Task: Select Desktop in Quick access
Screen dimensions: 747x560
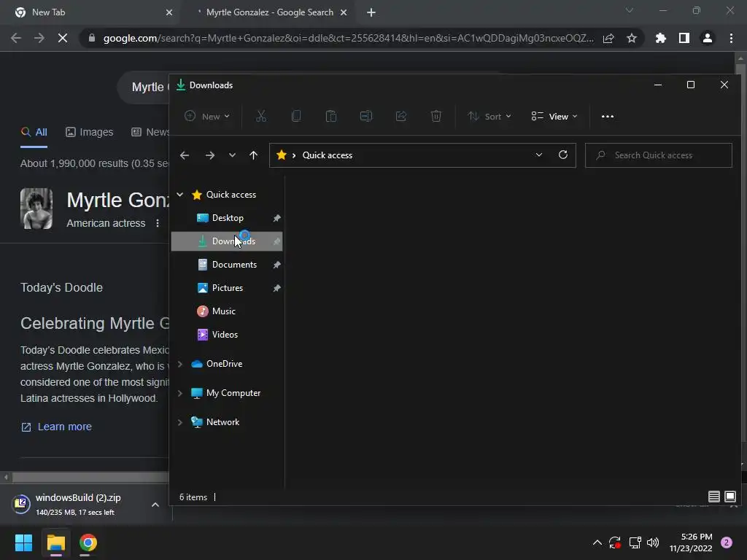Action: point(227,217)
